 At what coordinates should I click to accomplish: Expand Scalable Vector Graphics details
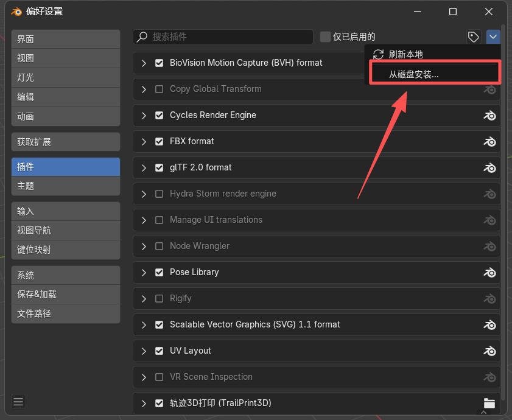tap(144, 324)
